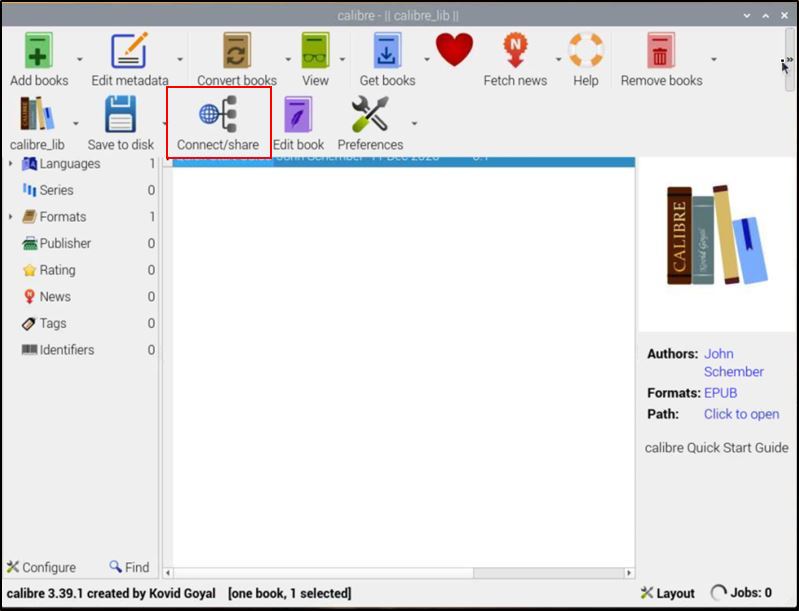Click the Remove books trash icon
Image resolution: width=799 pixels, height=611 pixels.
(x=660, y=50)
